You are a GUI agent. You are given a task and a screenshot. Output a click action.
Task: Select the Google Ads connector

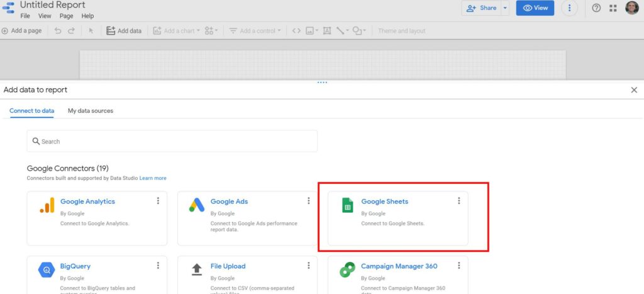(x=247, y=218)
